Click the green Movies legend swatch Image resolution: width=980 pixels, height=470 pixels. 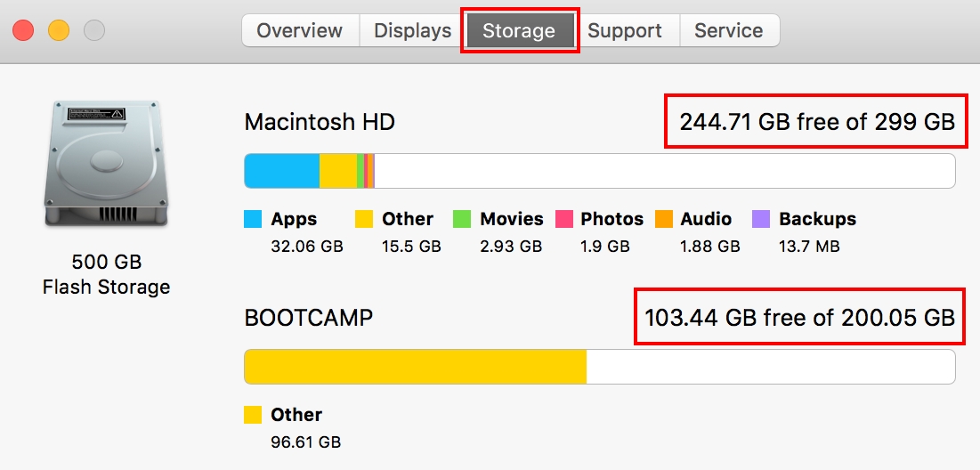click(x=462, y=219)
